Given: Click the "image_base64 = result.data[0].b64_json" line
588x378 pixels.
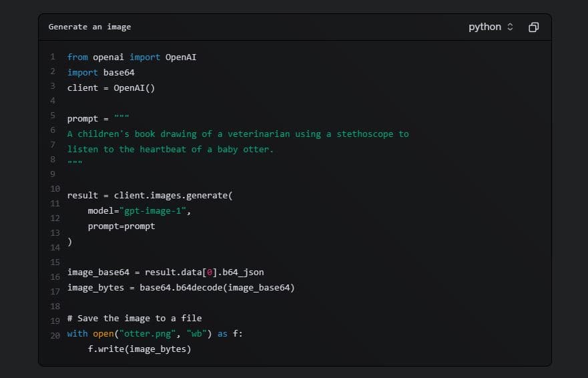Looking at the screenshot, I should (x=166, y=272).
